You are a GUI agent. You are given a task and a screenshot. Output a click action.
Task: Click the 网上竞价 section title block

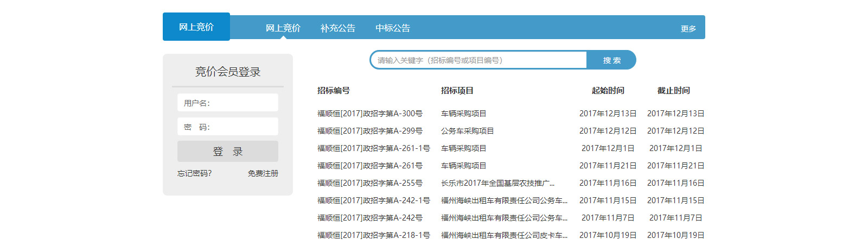click(196, 27)
